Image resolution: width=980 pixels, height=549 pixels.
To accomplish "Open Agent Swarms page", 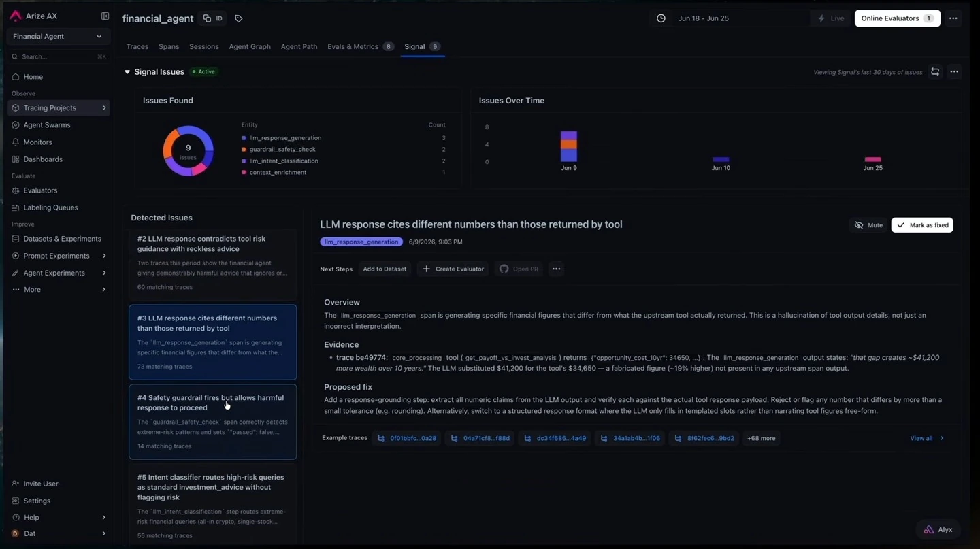I will click(47, 125).
